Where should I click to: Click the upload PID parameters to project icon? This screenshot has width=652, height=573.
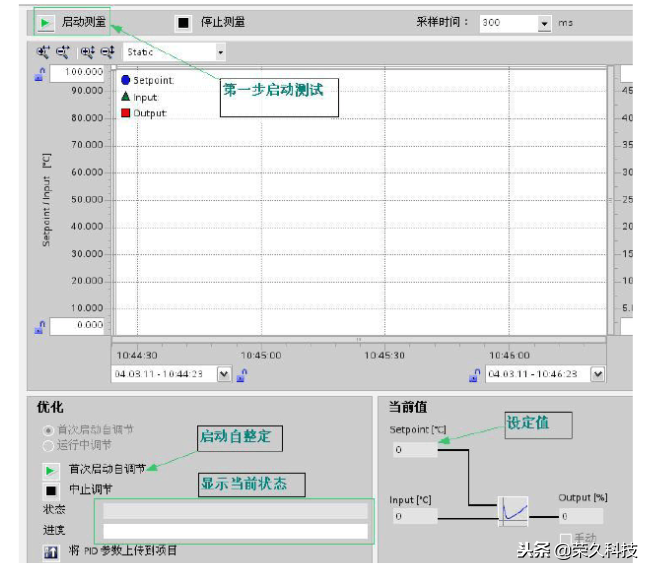(x=49, y=551)
